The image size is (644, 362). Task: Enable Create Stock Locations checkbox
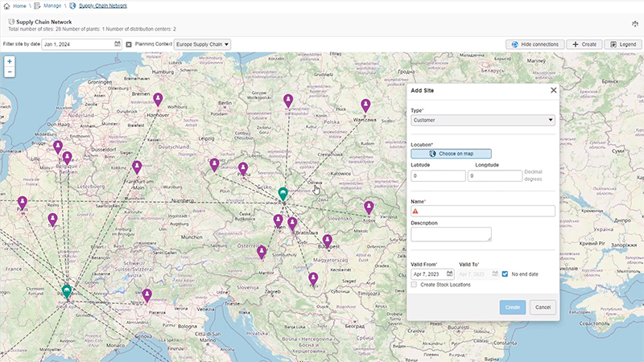[x=414, y=285]
